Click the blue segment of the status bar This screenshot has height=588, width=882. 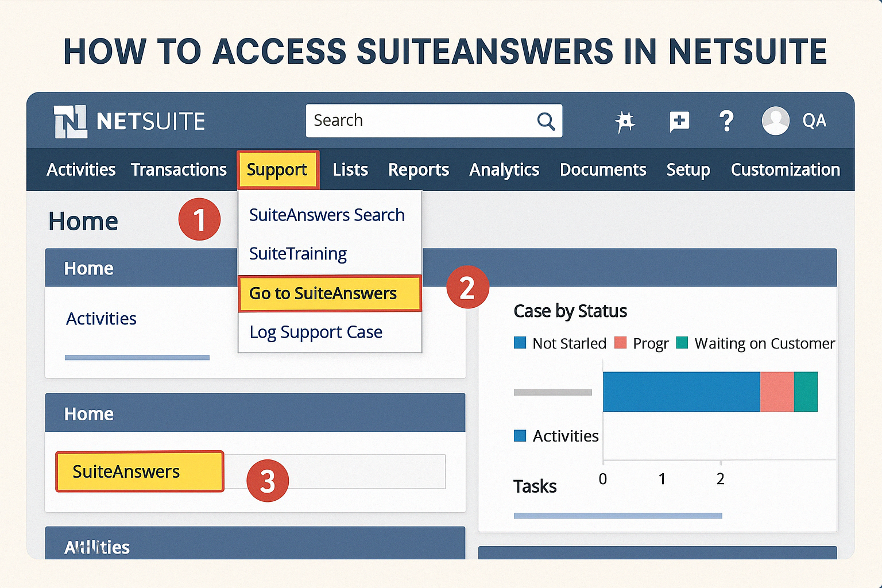pos(682,392)
